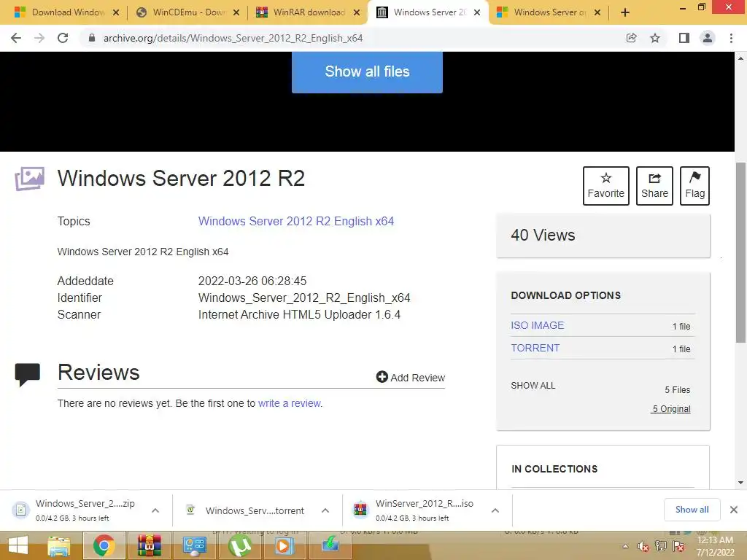Expand options for WinServer_2012_R....iso download
The width and height of the screenshot is (747, 560).
coord(495,510)
